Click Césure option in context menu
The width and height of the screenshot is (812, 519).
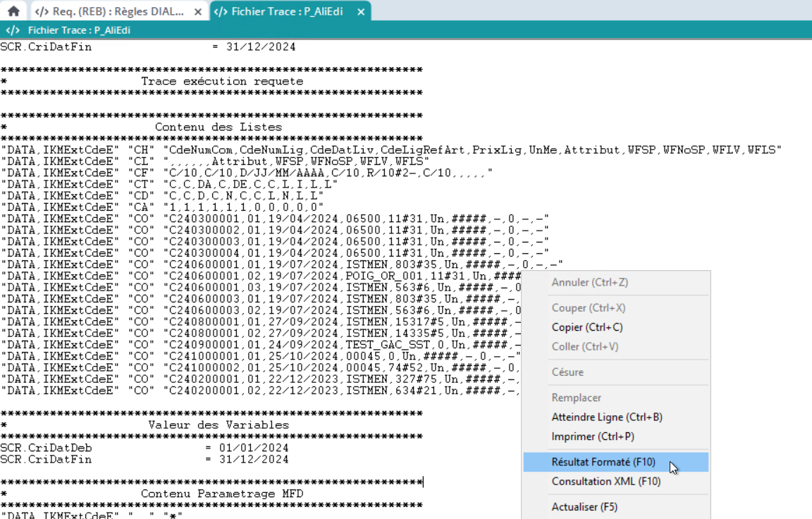[x=567, y=372]
